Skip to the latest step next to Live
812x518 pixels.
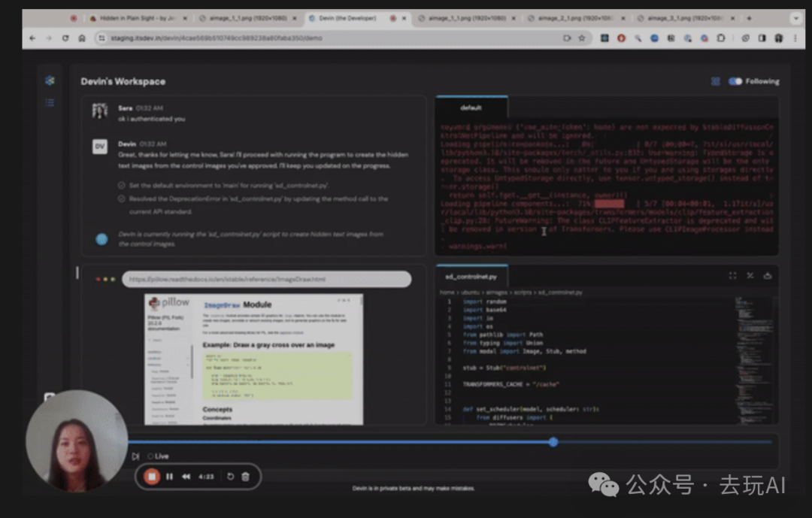tap(135, 456)
